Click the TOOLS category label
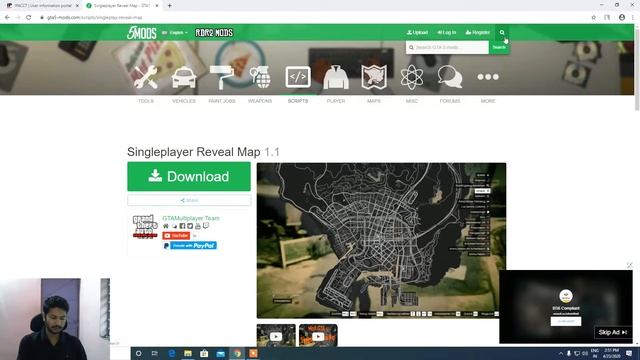640x360 pixels. point(146,101)
